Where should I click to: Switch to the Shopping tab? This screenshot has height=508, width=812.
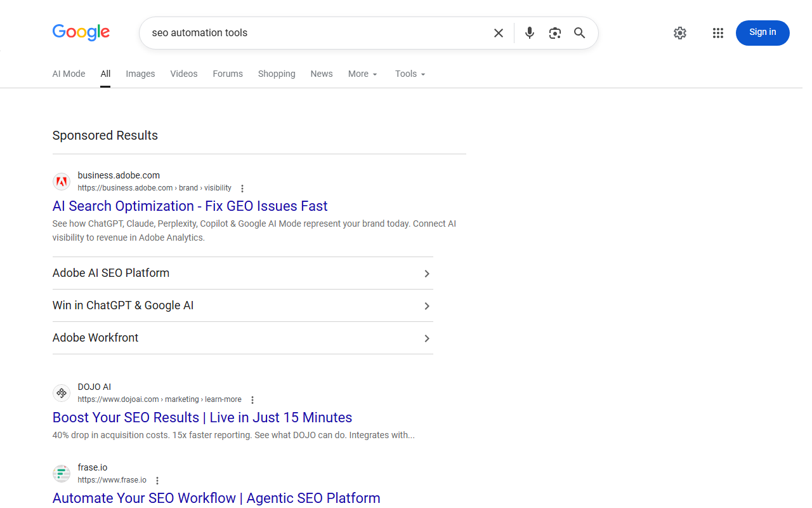[x=277, y=74]
